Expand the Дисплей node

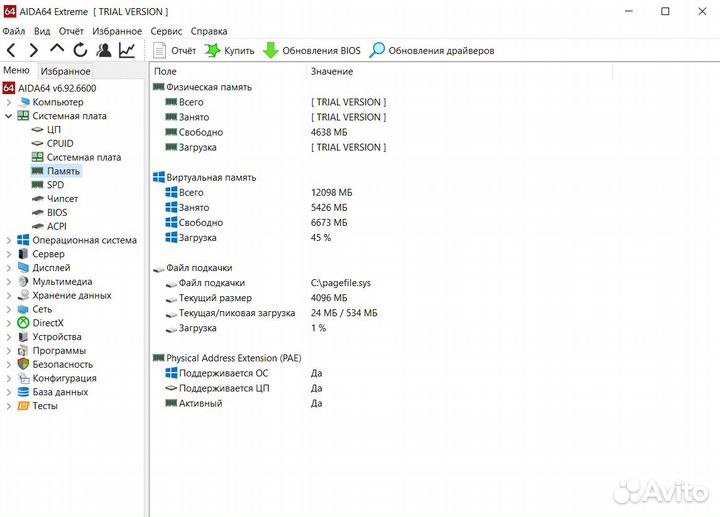(x=9, y=268)
